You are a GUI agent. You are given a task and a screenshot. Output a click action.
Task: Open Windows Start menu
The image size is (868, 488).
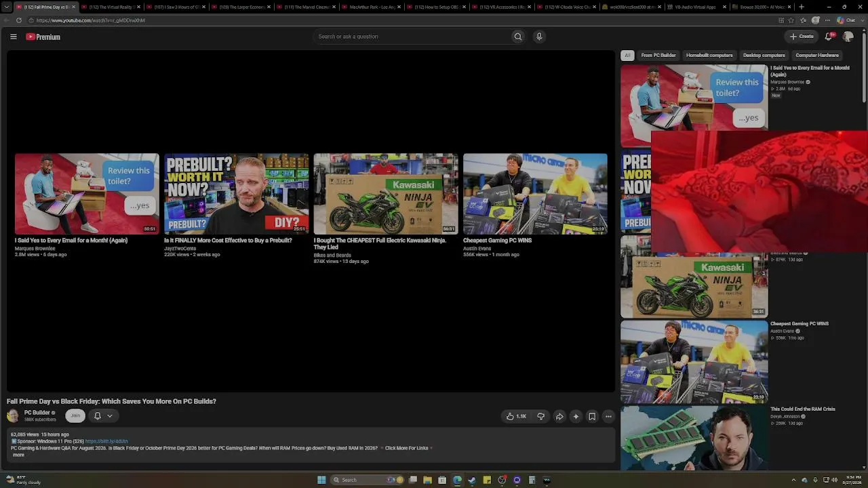(321, 480)
